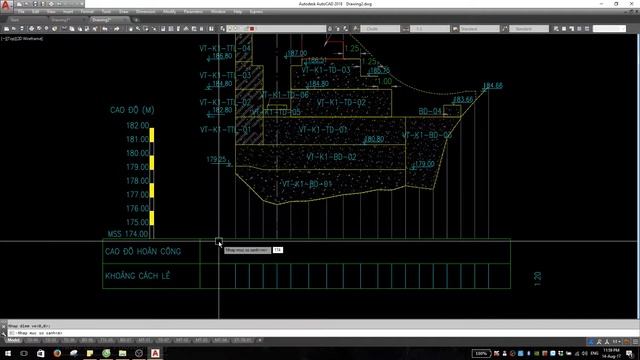Click the Redo arrow in the Standard toolbar
The width and height of the screenshot is (640, 360).
[x=116, y=29]
